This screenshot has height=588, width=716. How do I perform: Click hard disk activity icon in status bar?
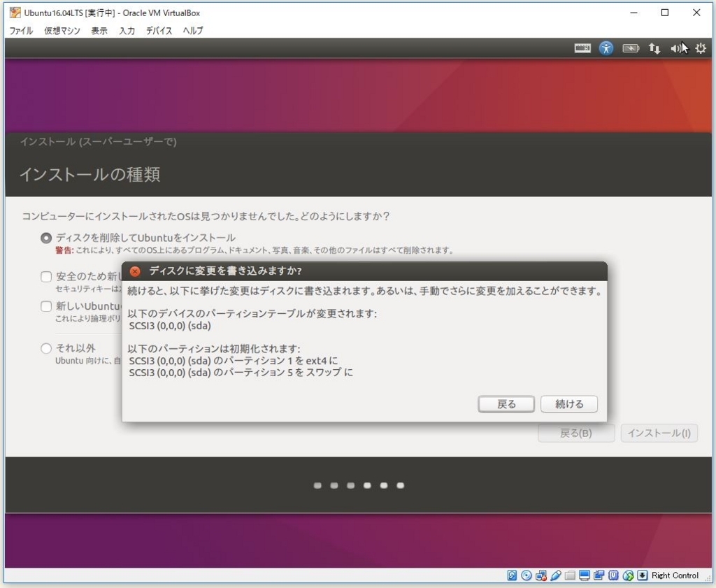click(512, 575)
